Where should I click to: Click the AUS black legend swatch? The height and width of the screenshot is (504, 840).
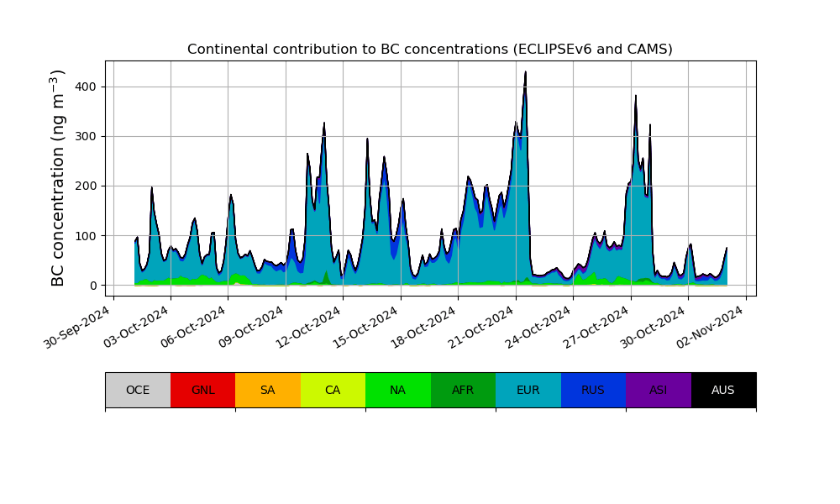pos(724,390)
